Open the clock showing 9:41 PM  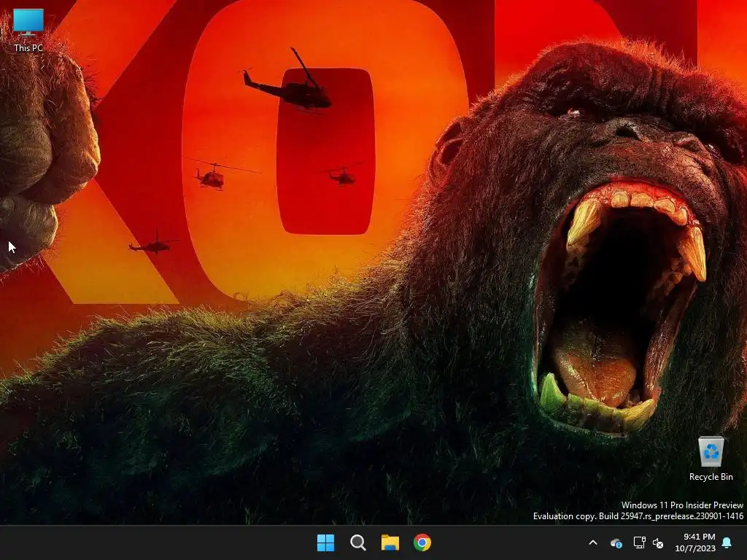pos(695,542)
